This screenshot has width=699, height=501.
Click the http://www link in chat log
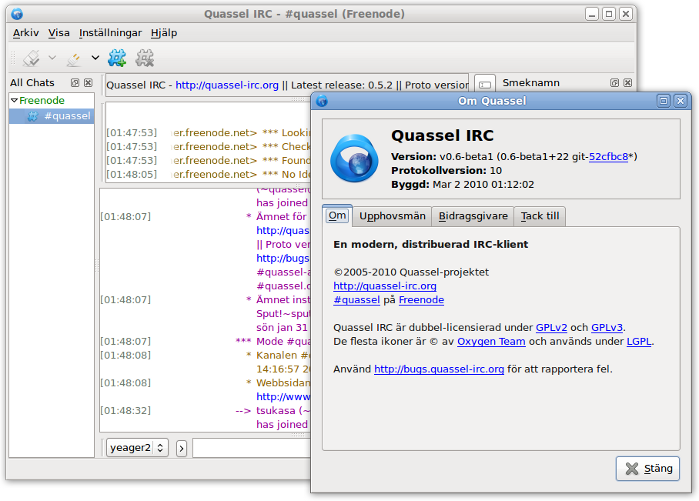[283, 397]
